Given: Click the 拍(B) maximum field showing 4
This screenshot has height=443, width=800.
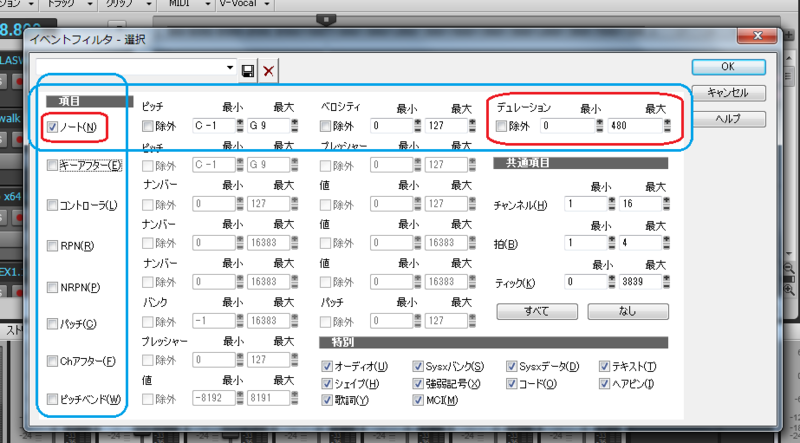Looking at the screenshot, I should pos(640,242).
